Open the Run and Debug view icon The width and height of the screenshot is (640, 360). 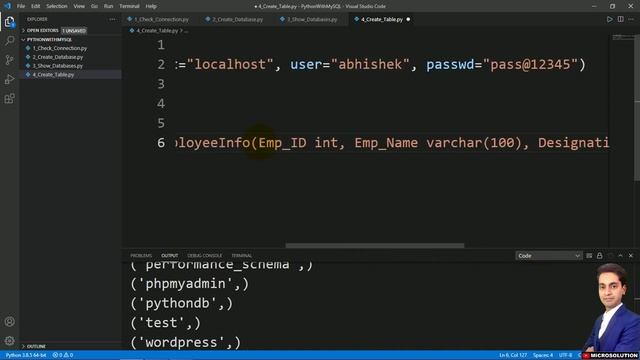tap(9, 79)
